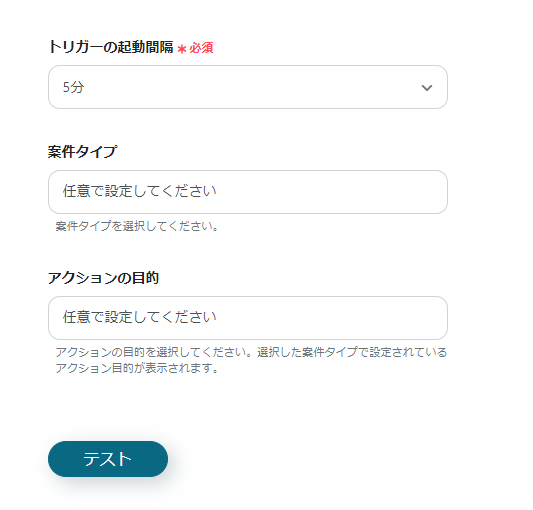Click the 案件タイプ heading label

click(x=83, y=152)
